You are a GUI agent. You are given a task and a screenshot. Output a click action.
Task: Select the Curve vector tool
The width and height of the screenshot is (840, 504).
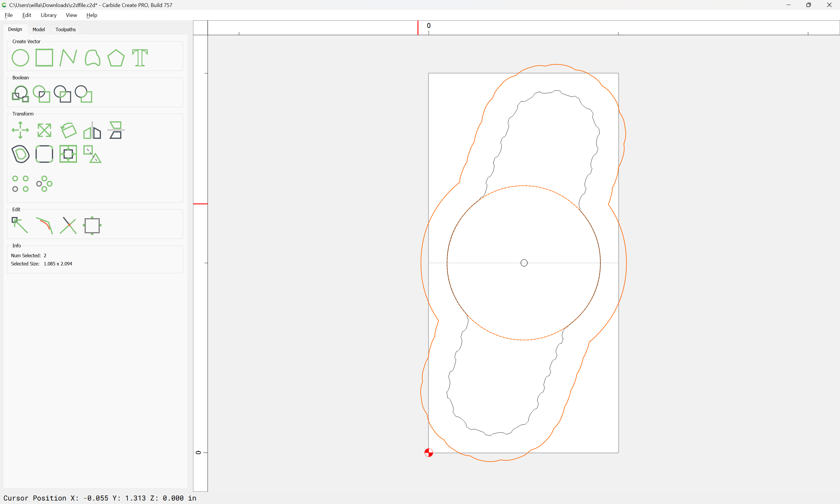(x=92, y=58)
